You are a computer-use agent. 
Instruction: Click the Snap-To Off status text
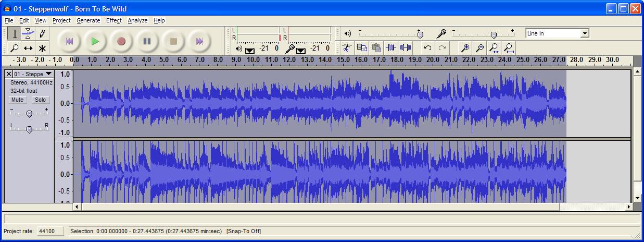(244, 231)
